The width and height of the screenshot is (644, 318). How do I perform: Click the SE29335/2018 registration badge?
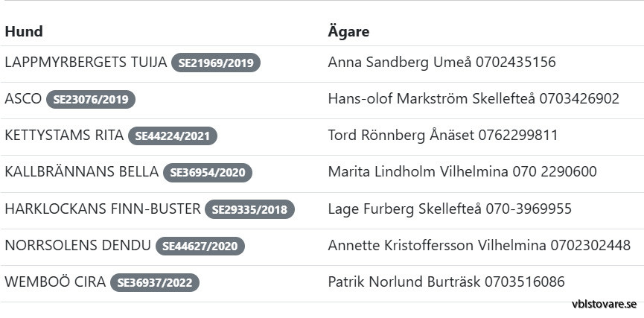pos(249,209)
